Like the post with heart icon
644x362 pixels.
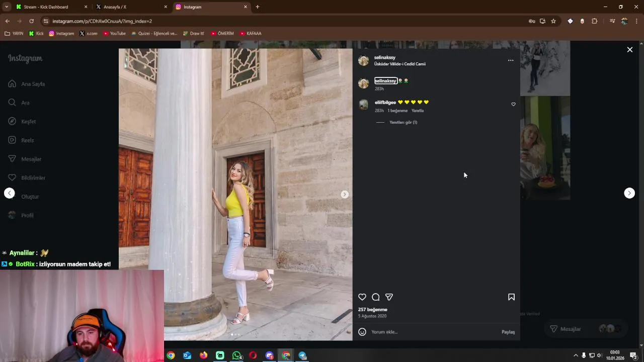pos(362,297)
